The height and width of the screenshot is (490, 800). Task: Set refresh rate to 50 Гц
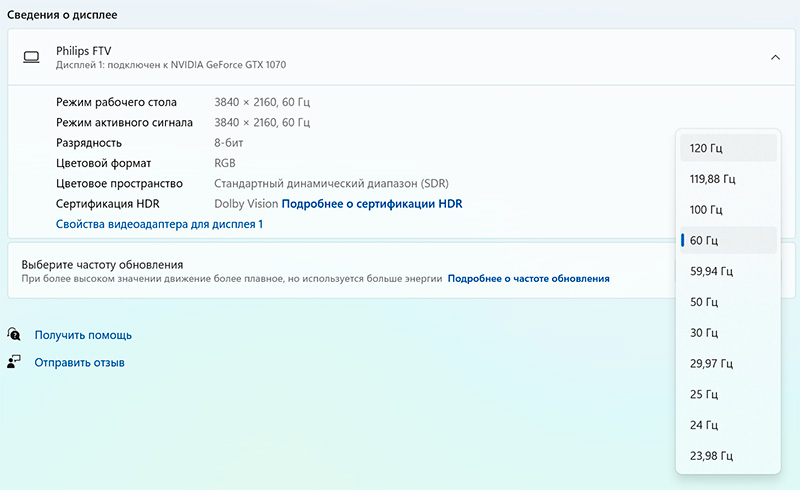[x=727, y=302]
